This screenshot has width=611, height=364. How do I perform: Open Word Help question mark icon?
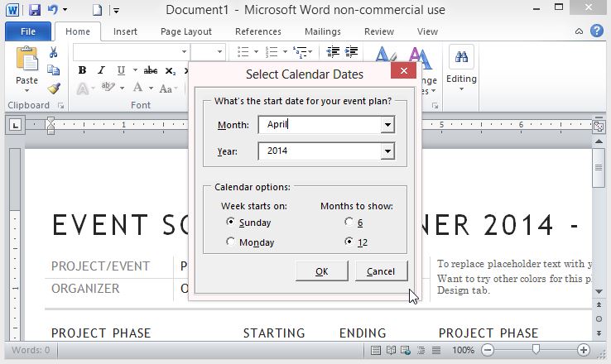pyautogui.click(x=596, y=31)
